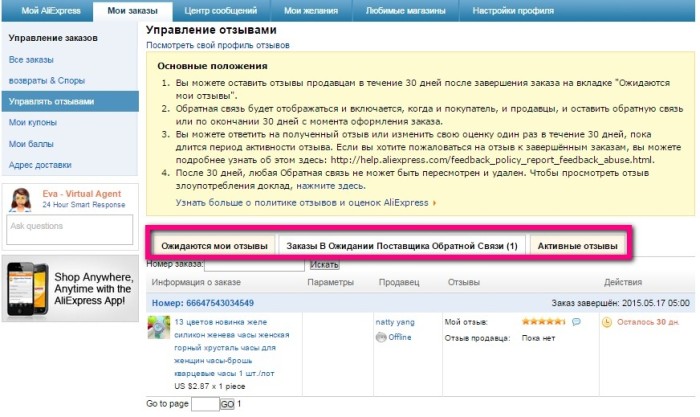Click the US $2.87 x 1 piece price
Screen dimensions: 700x417
(x=209, y=386)
